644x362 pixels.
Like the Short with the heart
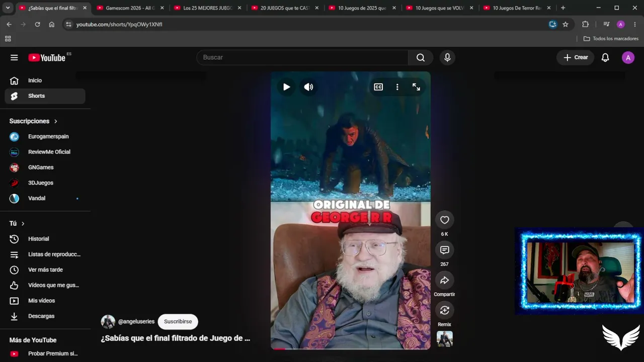[444, 220]
